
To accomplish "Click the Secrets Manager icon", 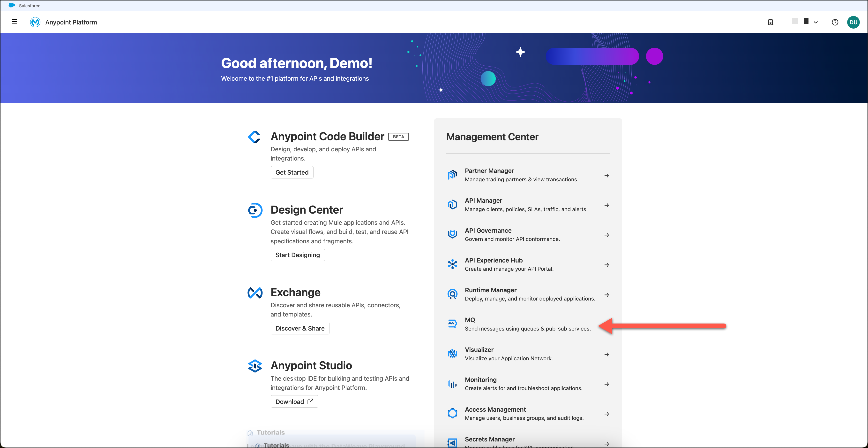I will click(452, 443).
